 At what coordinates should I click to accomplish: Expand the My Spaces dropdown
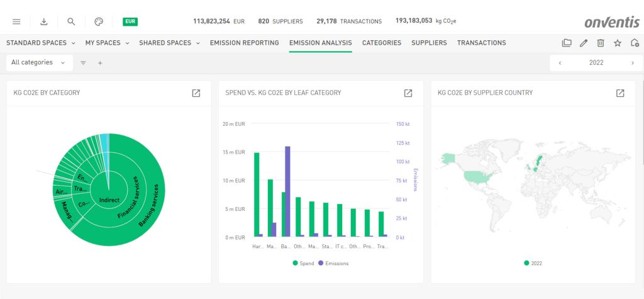pos(107,43)
